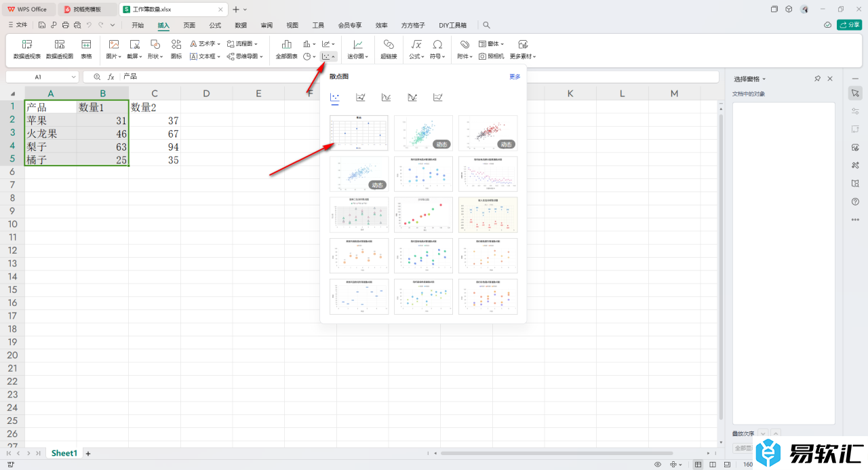Open the 全部图表 all charts dialog
This screenshot has height=470, width=868.
pyautogui.click(x=287, y=49)
